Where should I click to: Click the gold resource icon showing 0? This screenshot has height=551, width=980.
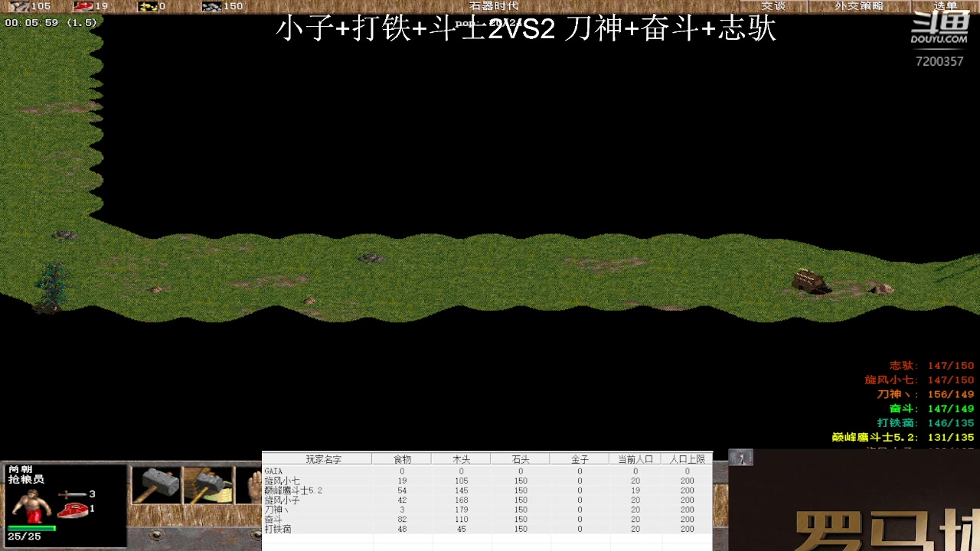click(x=148, y=6)
